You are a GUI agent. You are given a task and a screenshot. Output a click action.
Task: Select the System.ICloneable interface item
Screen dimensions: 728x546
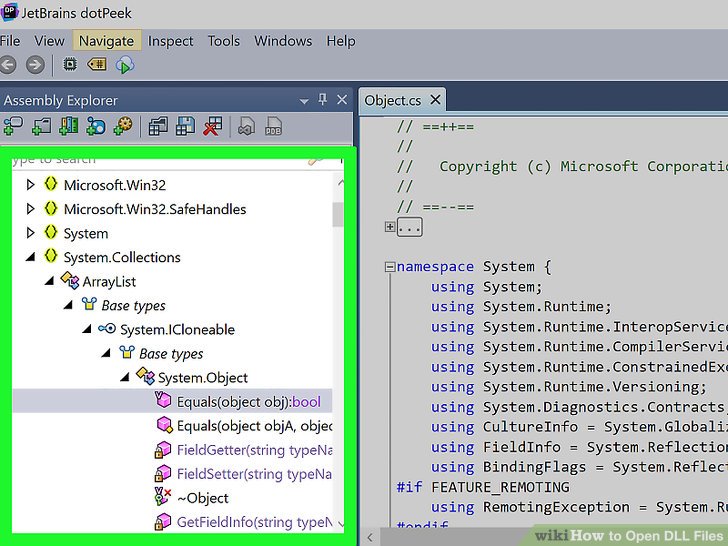[x=177, y=330]
